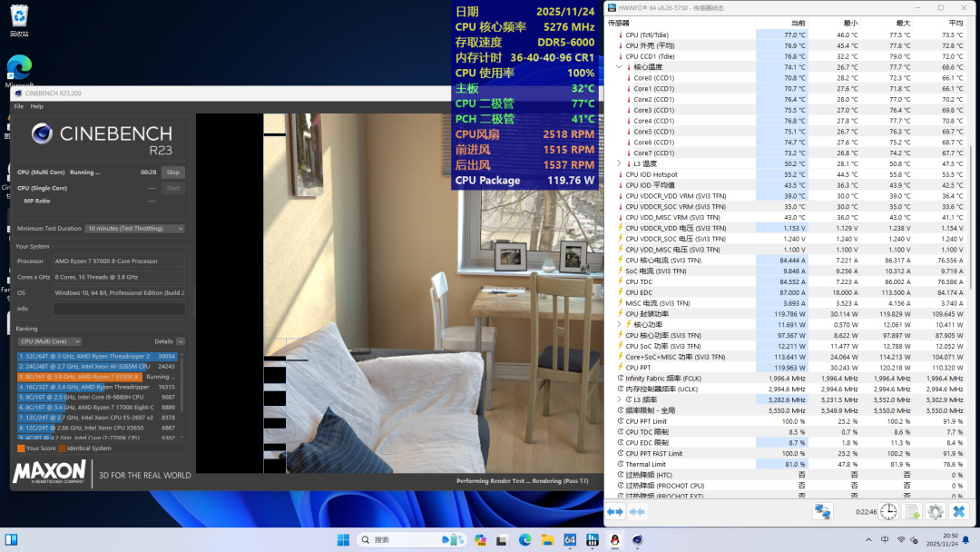980x552 pixels.
Task: Reset HWiNFO elapsed time clock icon
Action: (x=888, y=511)
